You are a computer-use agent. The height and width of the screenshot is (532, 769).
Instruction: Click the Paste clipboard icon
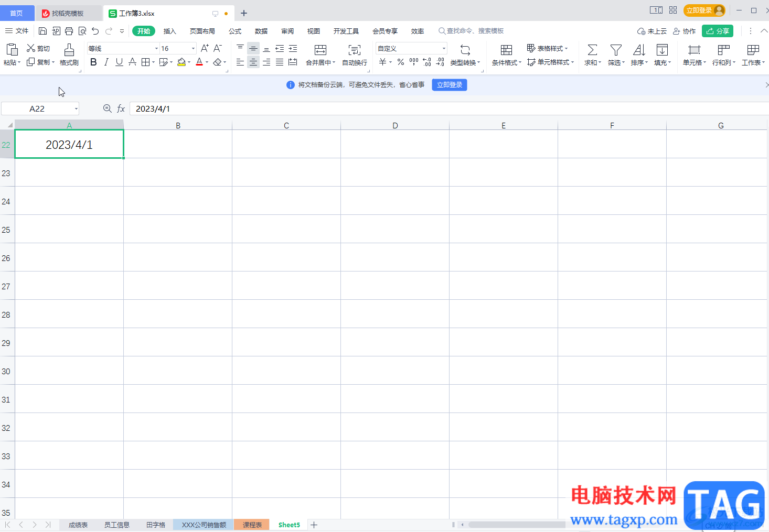12,50
